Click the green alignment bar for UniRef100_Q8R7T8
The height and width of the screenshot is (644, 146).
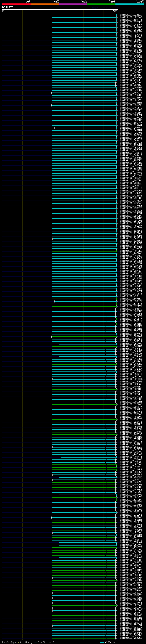84,562
